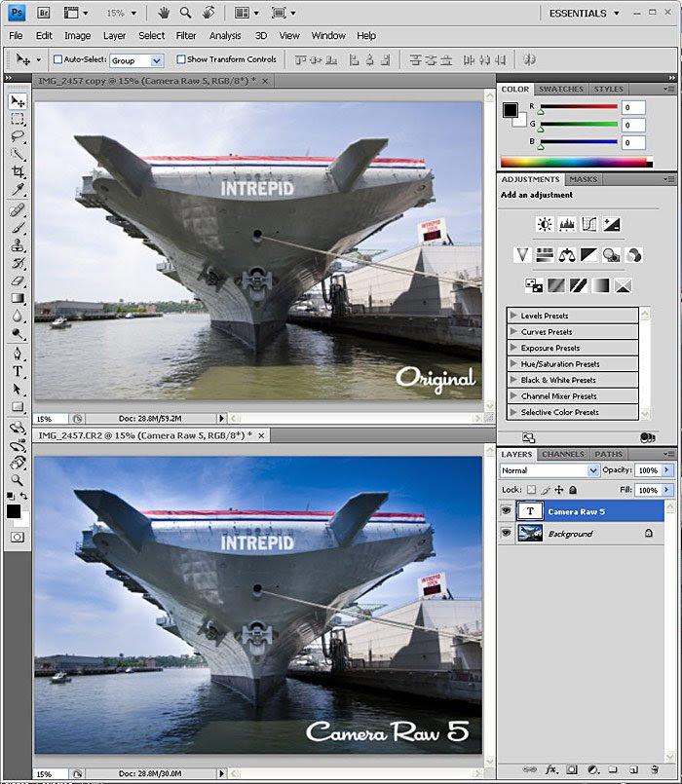Select the Background layer name
The image size is (682, 784).
click(570, 534)
